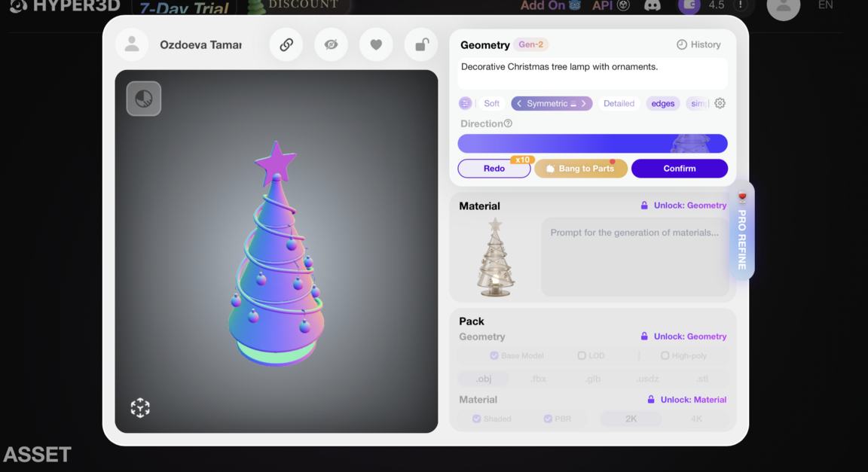
Task: Toggle the PBR checkbox
Action: tap(548, 419)
